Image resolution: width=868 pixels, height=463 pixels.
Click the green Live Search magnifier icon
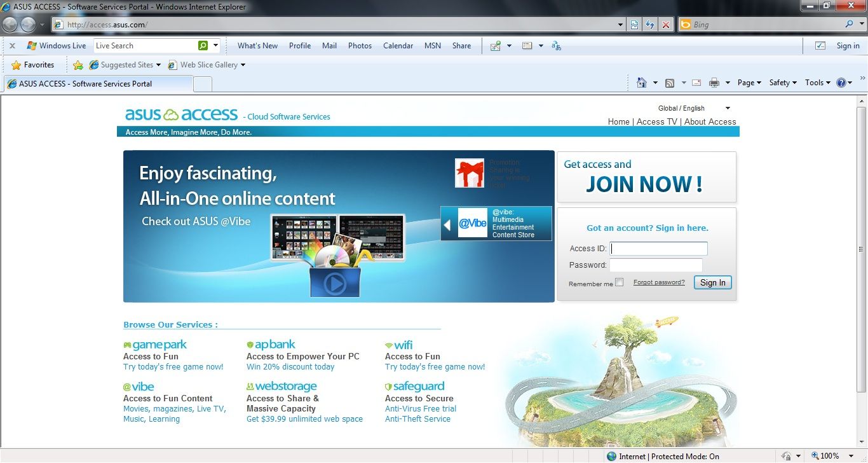click(203, 46)
